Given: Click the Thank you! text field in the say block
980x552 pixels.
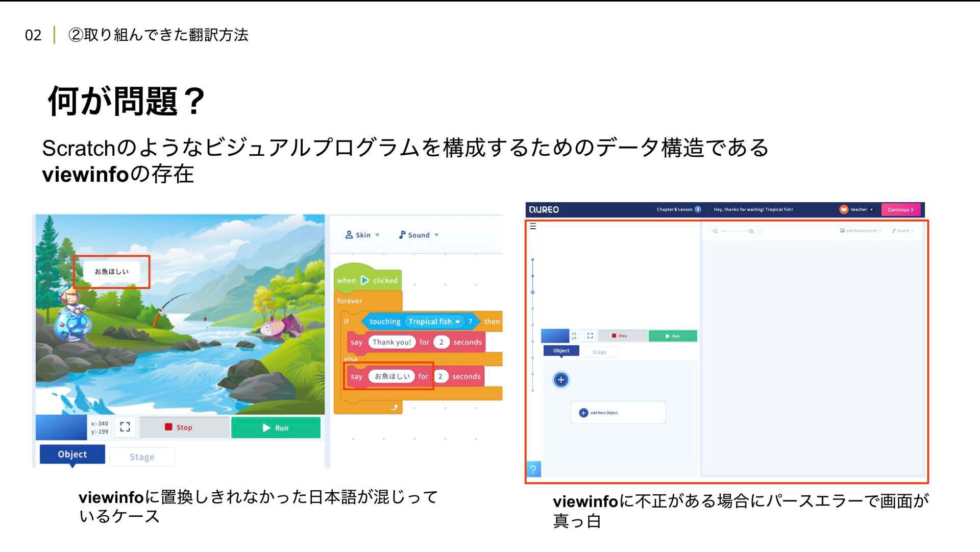Looking at the screenshot, I should [391, 342].
